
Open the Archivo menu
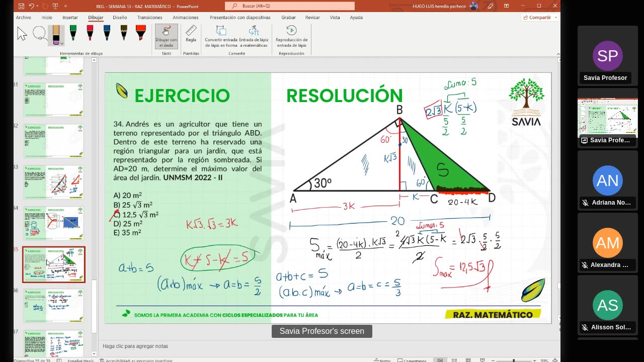(23, 18)
